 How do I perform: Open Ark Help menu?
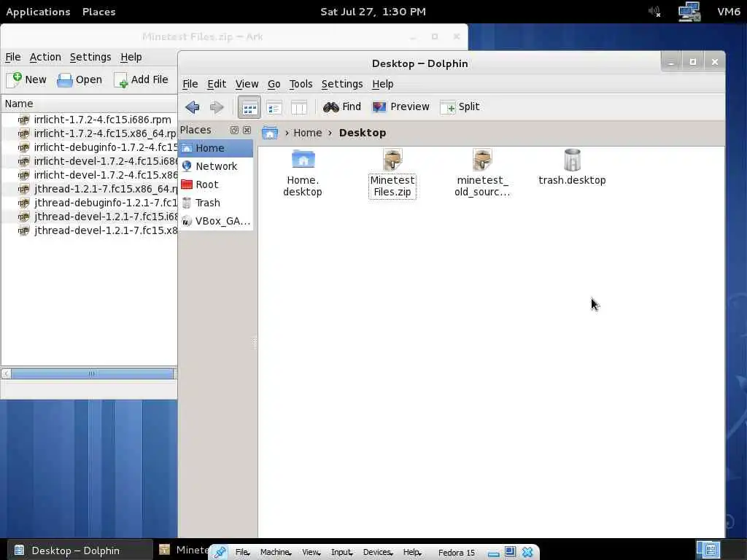[x=131, y=57]
